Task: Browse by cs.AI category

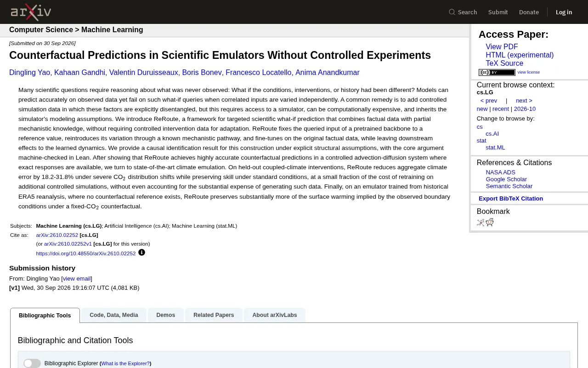Action: pyautogui.click(x=492, y=134)
